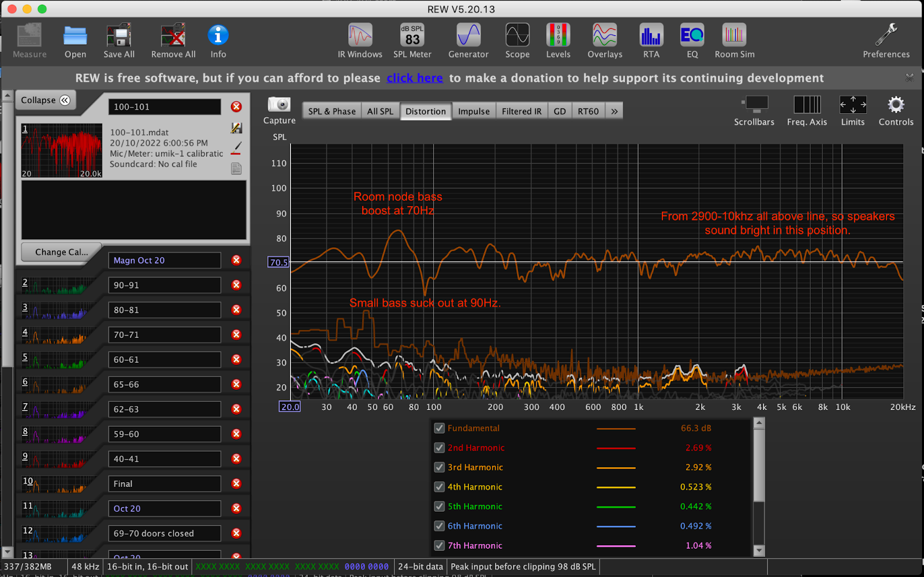Follow the 'click here' donation link
Screen dimensions: 924x577
click(x=415, y=78)
